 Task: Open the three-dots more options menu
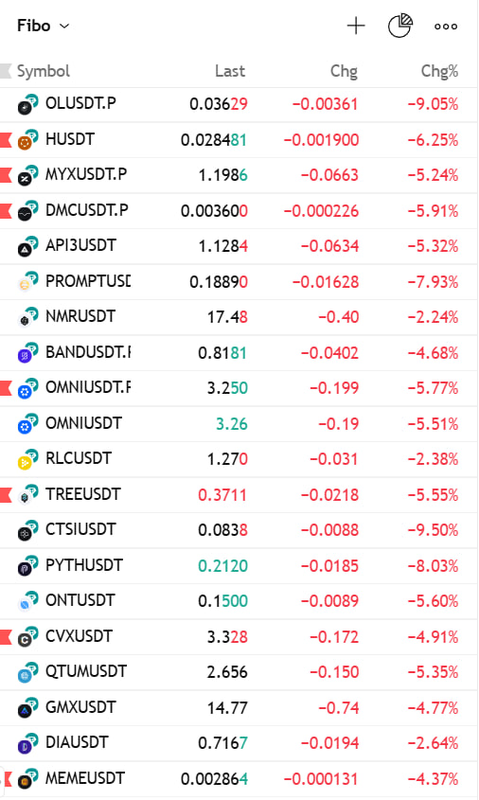click(445, 27)
